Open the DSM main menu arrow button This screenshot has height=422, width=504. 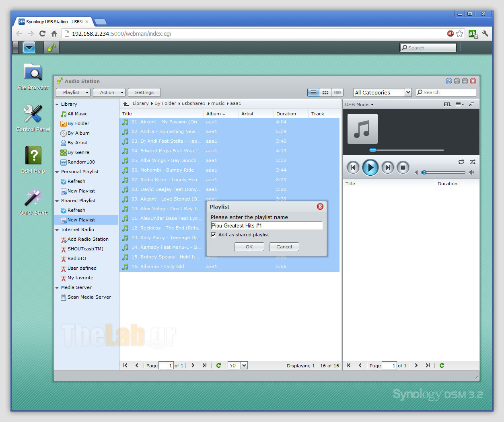[x=29, y=47]
